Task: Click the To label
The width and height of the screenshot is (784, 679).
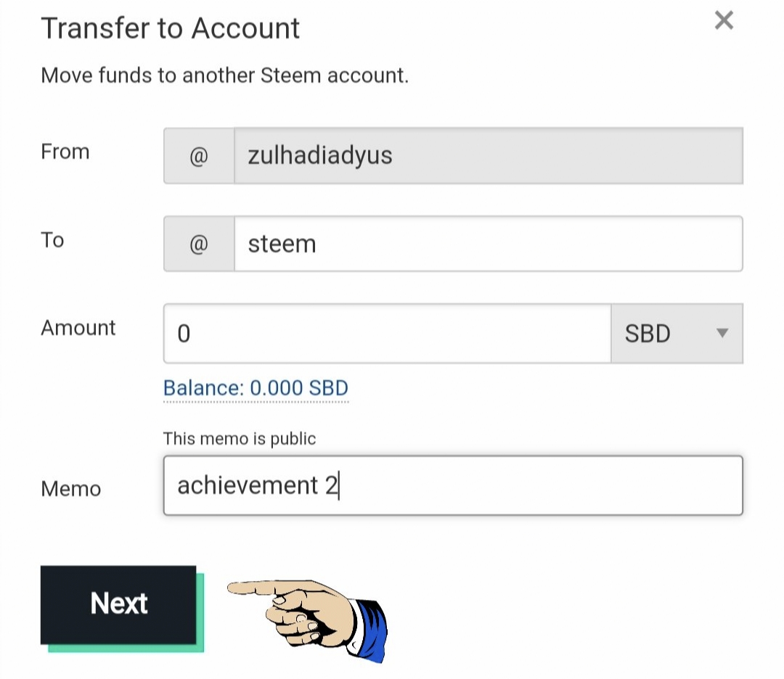Action: click(52, 240)
